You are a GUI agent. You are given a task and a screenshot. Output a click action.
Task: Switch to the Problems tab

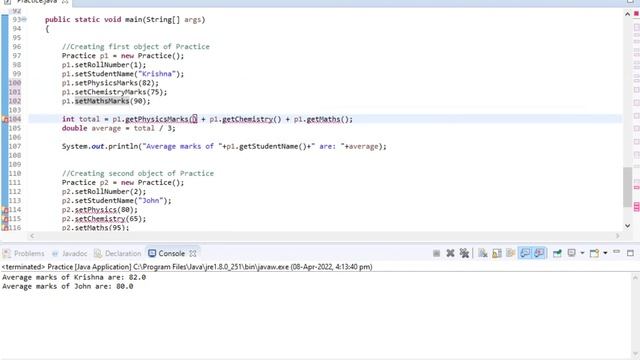point(24,253)
